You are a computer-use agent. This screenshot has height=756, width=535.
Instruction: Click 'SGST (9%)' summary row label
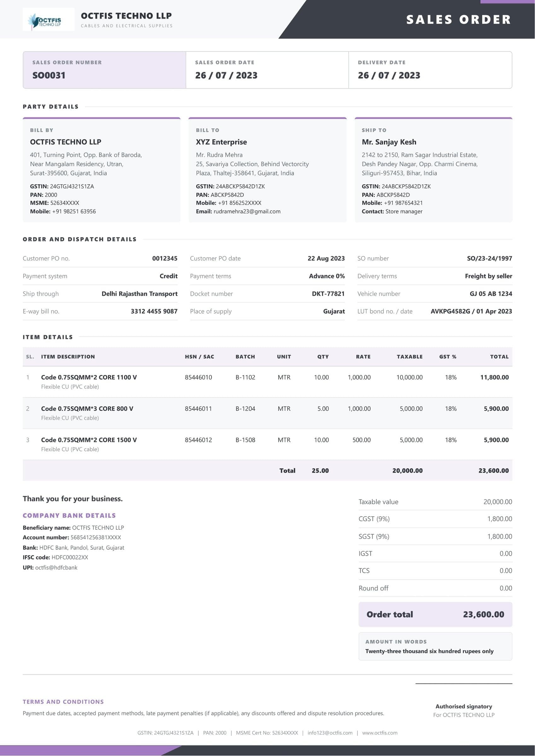coord(374,536)
